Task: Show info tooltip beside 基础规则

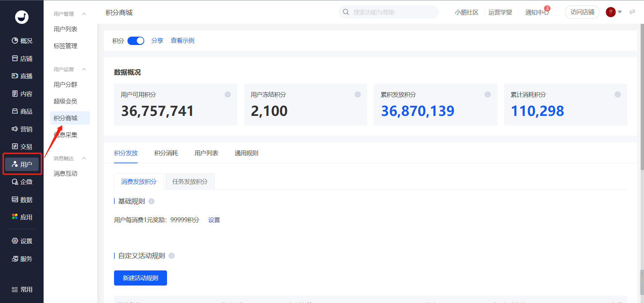Action: coord(152,201)
